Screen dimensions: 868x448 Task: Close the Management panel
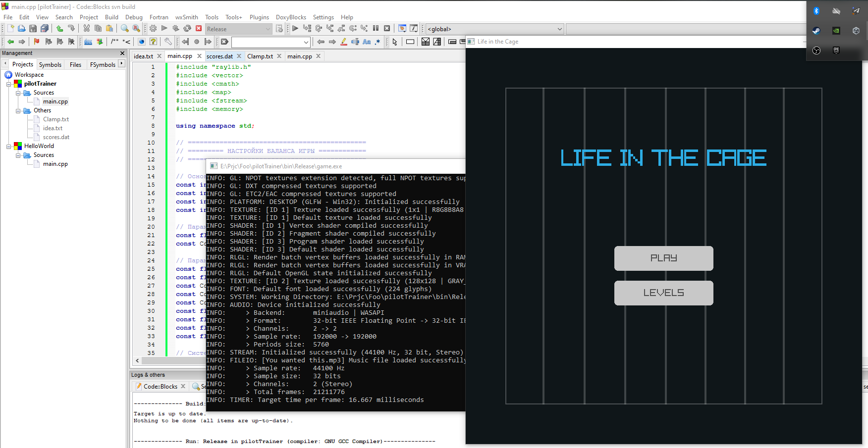pyautogui.click(x=122, y=53)
